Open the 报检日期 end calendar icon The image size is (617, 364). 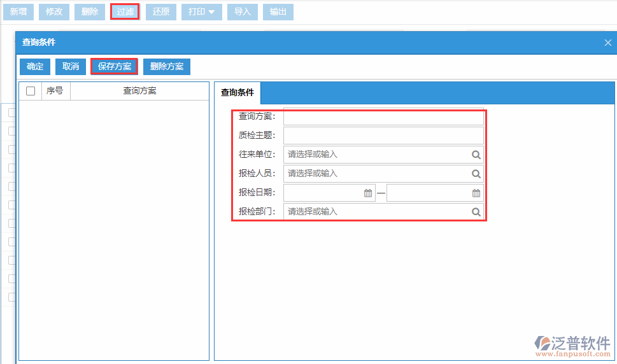(x=476, y=193)
